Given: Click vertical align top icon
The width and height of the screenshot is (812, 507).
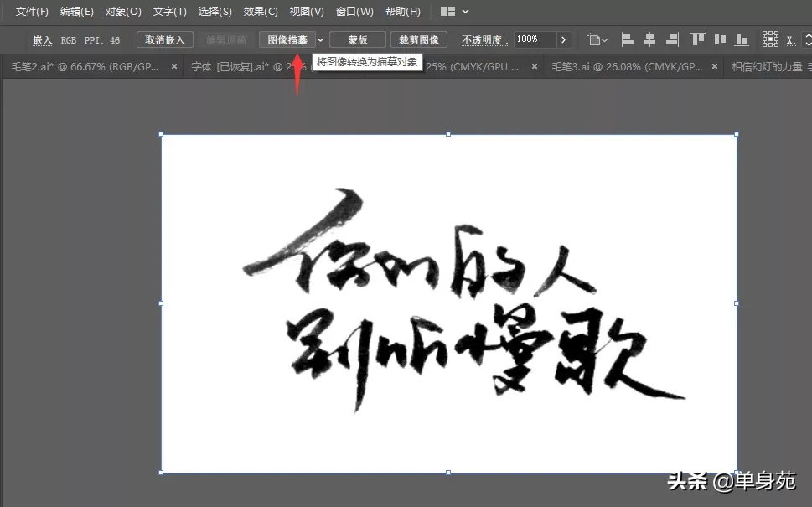Looking at the screenshot, I should (697, 39).
